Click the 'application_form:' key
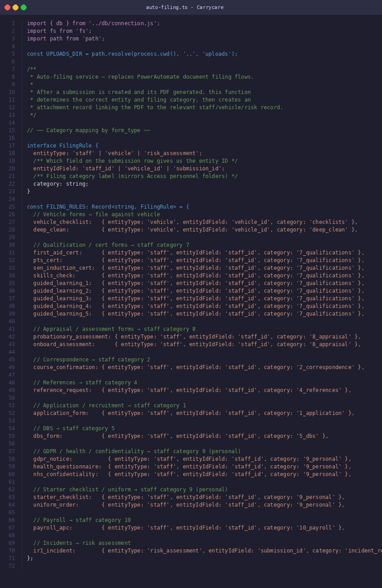The image size is (382, 588). pyautogui.click(x=61, y=413)
